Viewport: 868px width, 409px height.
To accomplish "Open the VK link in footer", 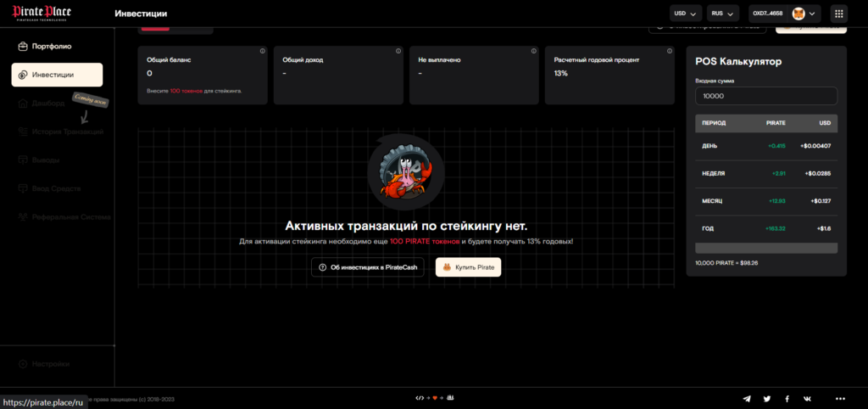I will pyautogui.click(x=807, y=399).
